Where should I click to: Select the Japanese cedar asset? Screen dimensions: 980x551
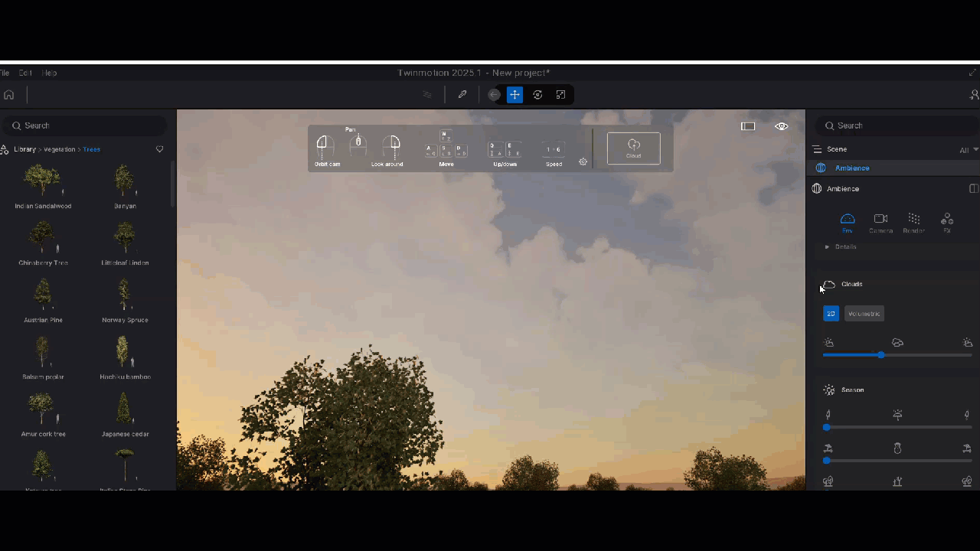[125, 409]
